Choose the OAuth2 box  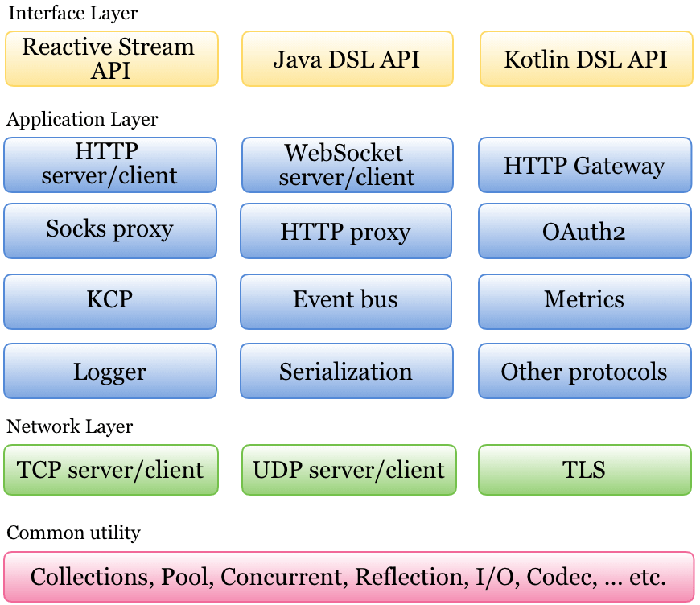coord(585,231)
